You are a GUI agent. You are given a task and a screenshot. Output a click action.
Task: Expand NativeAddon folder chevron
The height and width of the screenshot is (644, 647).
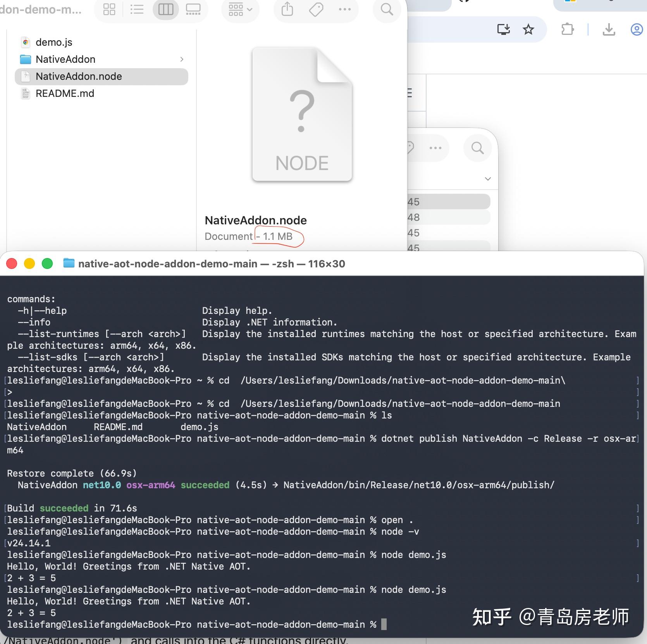coord(182,59)
